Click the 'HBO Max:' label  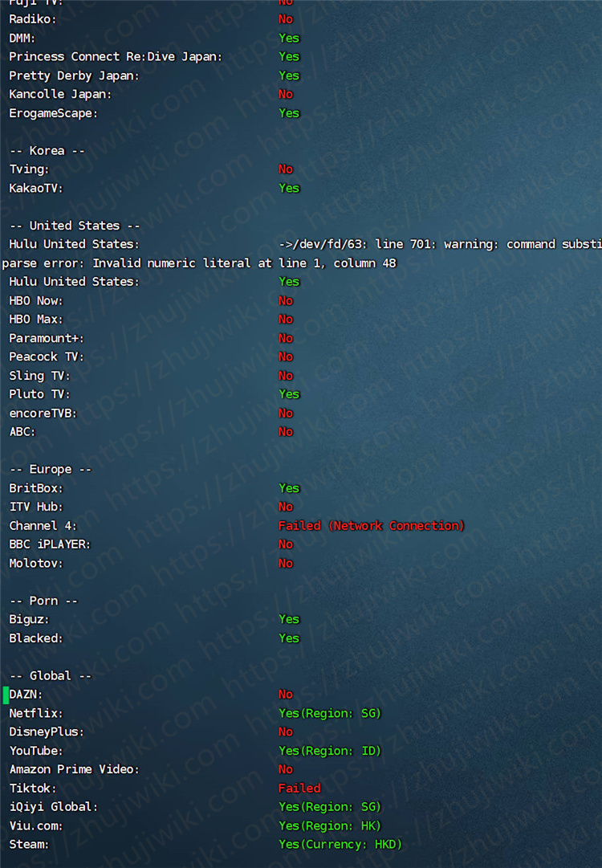point(36,320)
